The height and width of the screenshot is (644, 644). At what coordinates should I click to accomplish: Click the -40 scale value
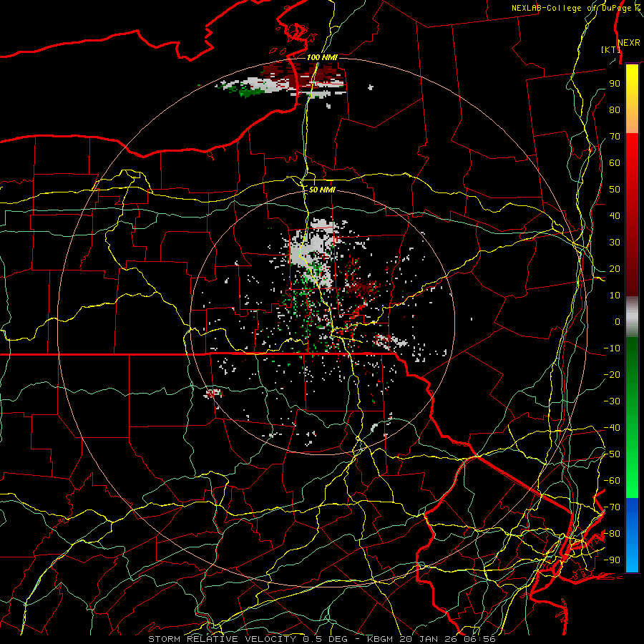(612, 428)
